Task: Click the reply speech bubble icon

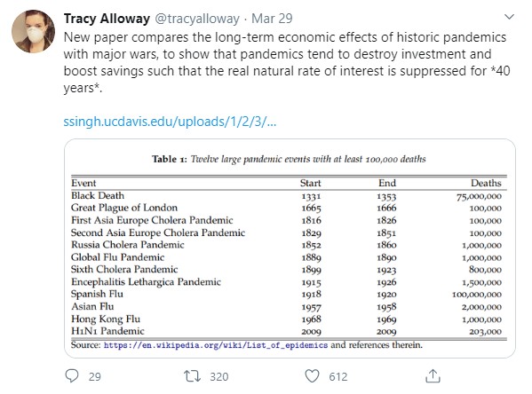Action: point(72,376)
